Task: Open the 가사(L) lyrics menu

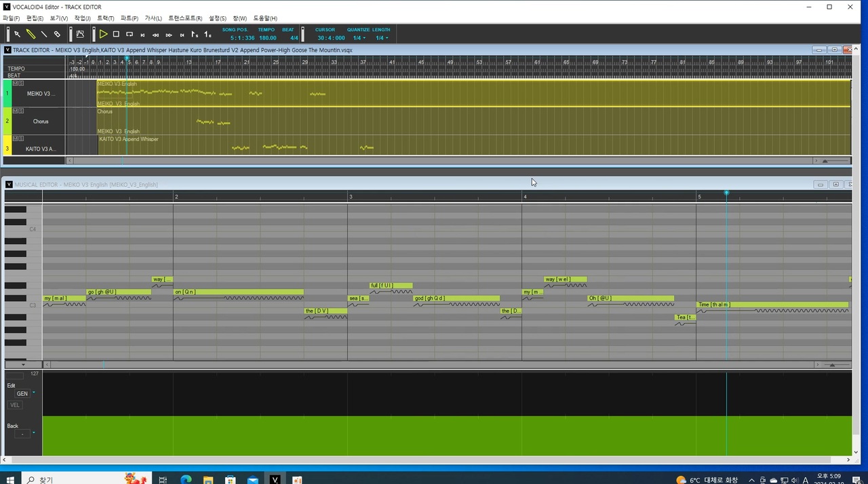Action: click(x=153, y=18)
